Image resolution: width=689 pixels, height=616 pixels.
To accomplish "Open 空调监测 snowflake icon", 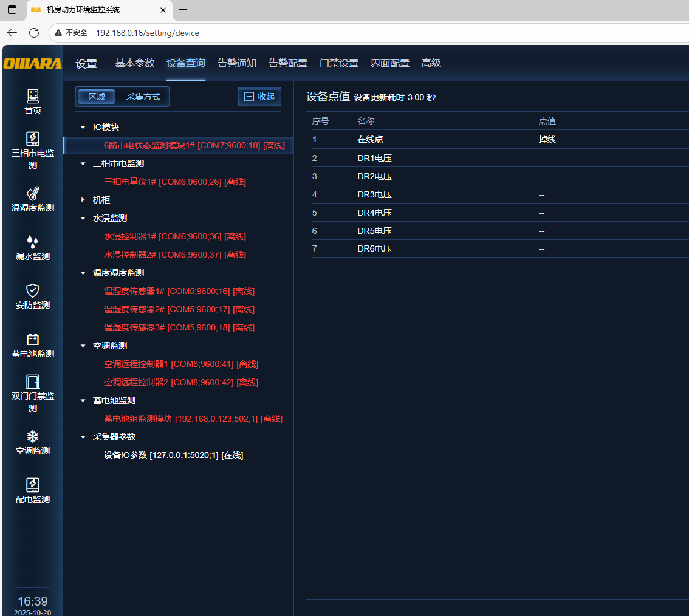I will tap(33, 437).
